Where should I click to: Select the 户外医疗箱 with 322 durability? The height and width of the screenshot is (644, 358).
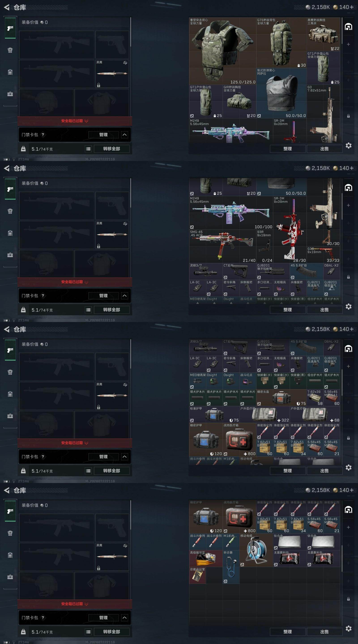tap(265, 414)
